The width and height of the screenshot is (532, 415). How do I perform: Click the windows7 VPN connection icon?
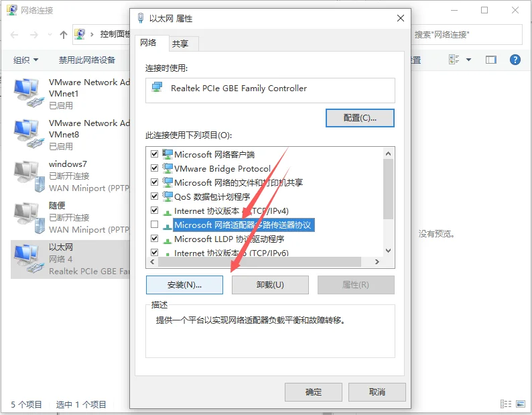pos(29,176)
